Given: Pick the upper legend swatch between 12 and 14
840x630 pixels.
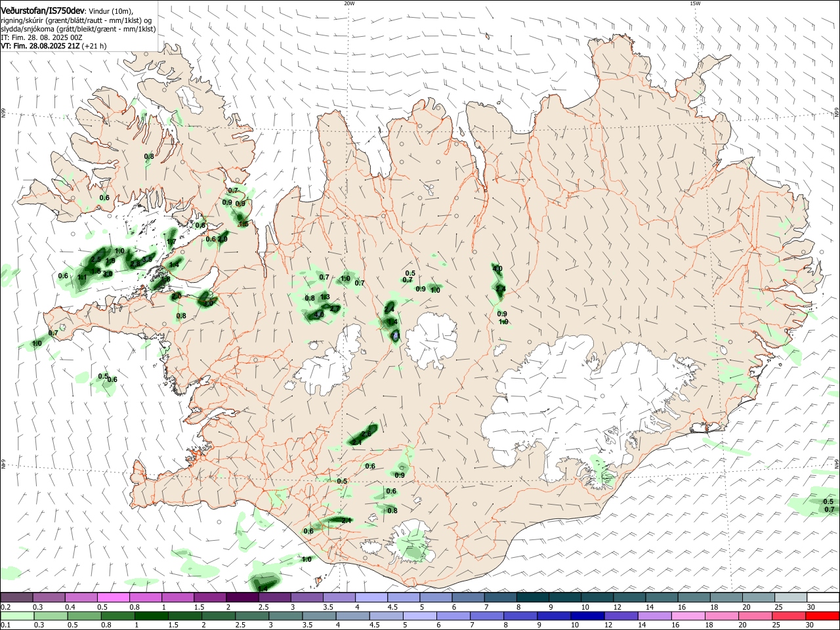Looking at the screenshot, I should tap(629, 597).
